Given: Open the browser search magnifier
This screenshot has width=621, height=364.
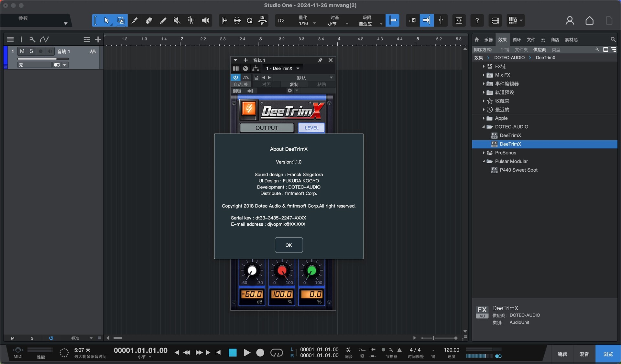Looking at the screenshot, I should pyautogui.click(x=613, y=39).
